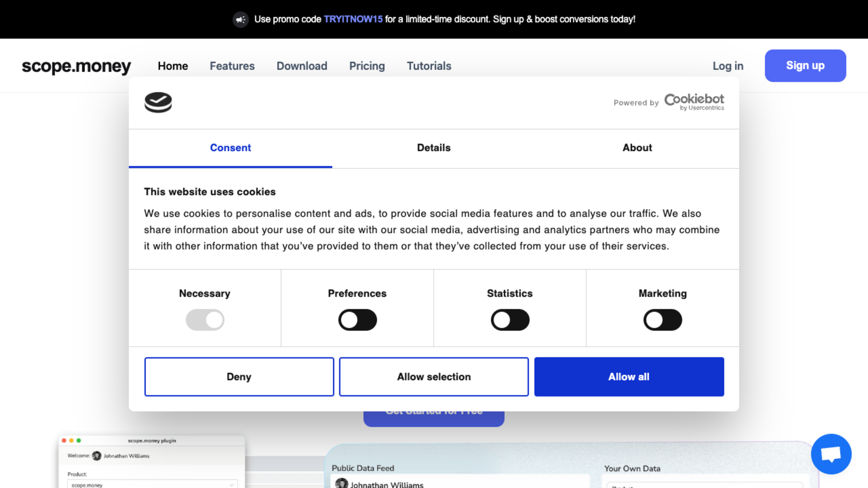Viewport: 868px width, 488px height.
Task: Open the blue chat bubble widget
Action: 831,454
